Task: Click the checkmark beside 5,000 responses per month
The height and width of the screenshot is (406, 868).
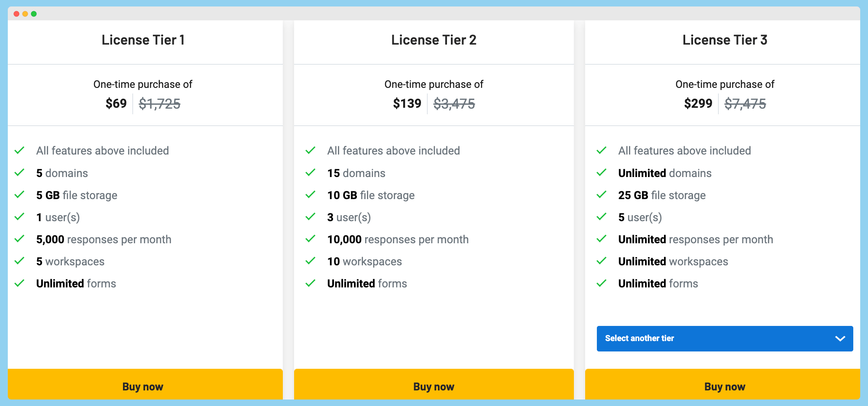Action: (x=19, y=239)
